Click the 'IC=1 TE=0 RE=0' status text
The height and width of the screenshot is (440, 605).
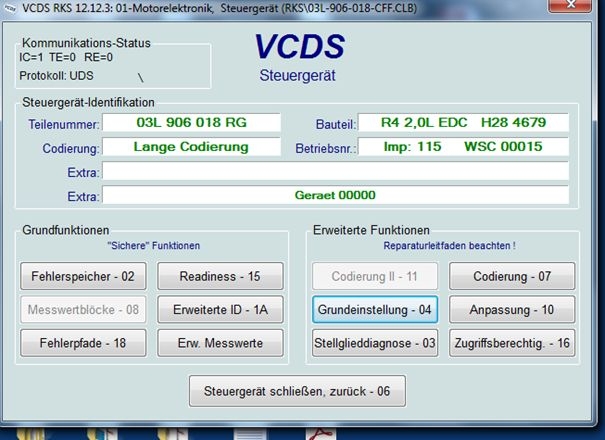point(66,58)
